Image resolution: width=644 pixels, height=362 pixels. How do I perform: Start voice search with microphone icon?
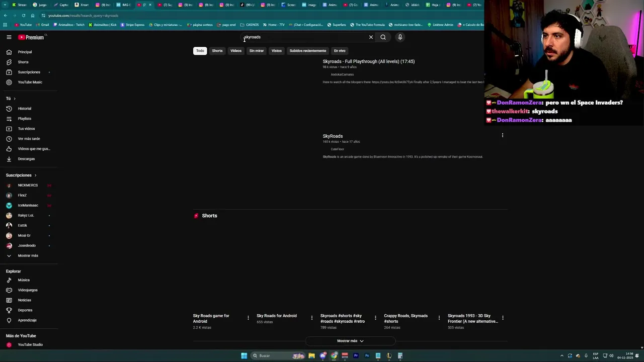point(400,37)
